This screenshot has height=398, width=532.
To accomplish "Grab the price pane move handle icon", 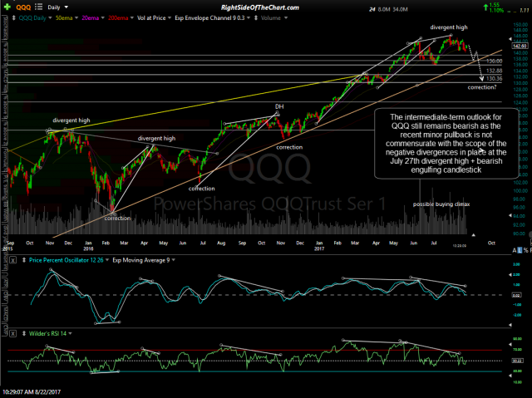I will click(x=13, y=18).
